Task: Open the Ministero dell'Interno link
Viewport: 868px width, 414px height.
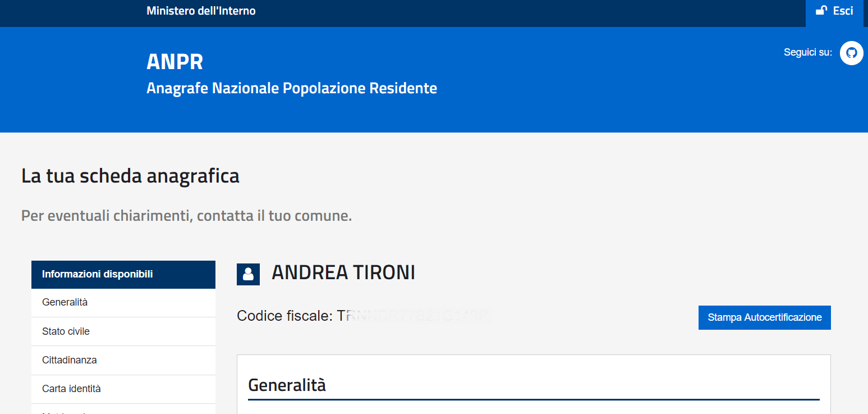Action: (x=201, y=11)
